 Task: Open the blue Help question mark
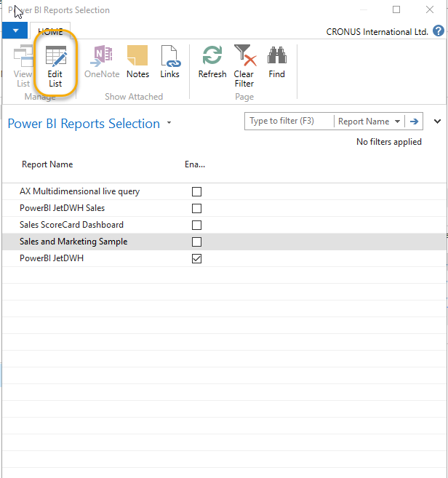[439, 31]
